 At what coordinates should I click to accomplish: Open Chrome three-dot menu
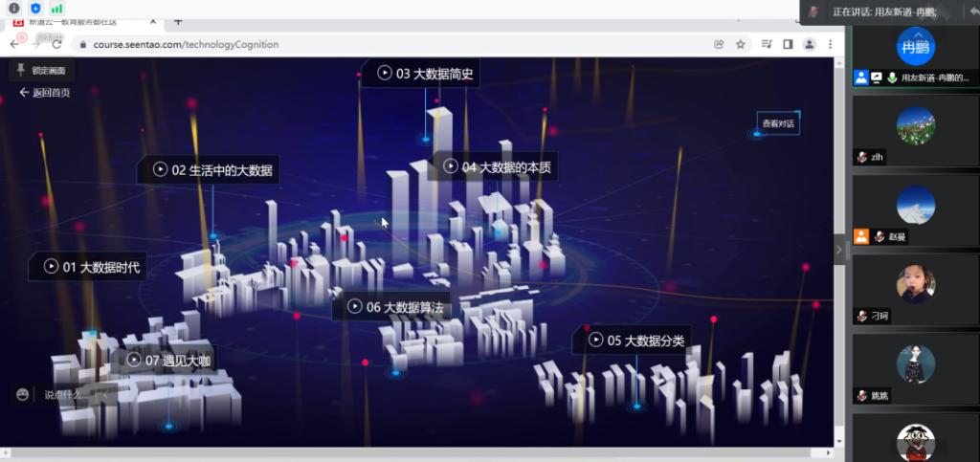pyautogui.click(x=831, y=44)
